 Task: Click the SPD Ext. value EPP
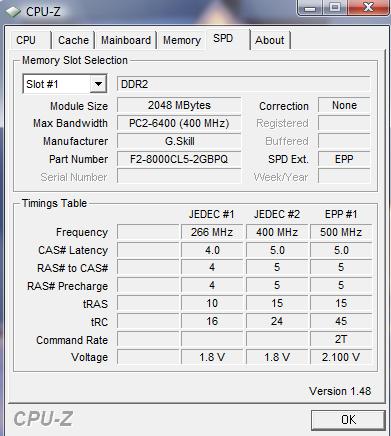point(344,159)
